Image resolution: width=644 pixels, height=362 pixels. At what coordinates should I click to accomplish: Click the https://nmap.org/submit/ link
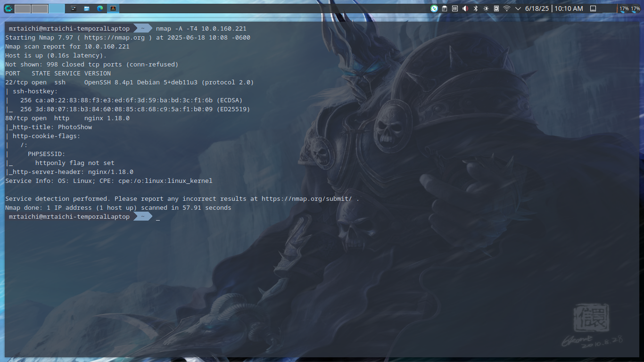[307, 199]
